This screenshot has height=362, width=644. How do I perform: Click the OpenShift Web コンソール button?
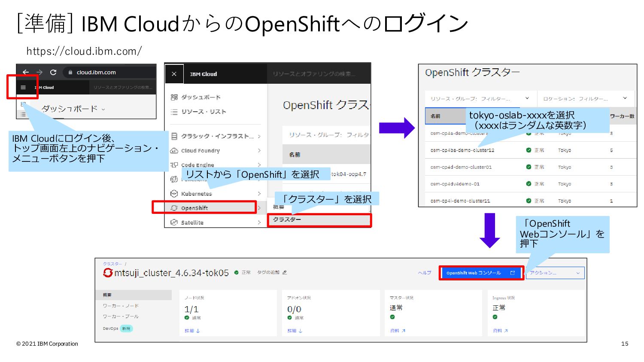pos(481,273)
